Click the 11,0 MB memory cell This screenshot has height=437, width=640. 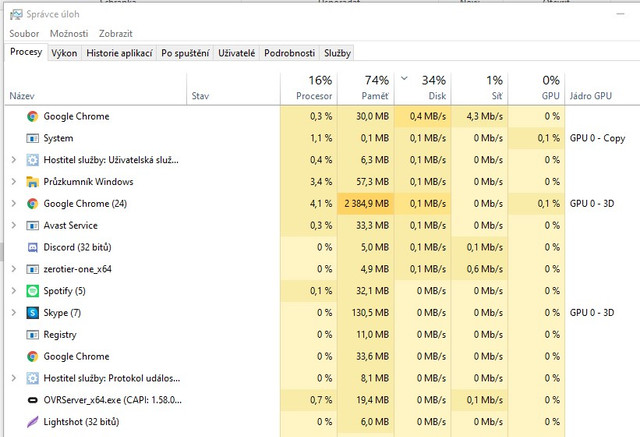pos(366,335)
